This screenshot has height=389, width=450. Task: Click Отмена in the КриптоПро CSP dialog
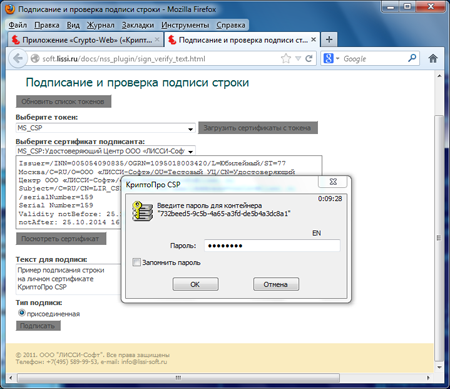click(x=276, y=284)
